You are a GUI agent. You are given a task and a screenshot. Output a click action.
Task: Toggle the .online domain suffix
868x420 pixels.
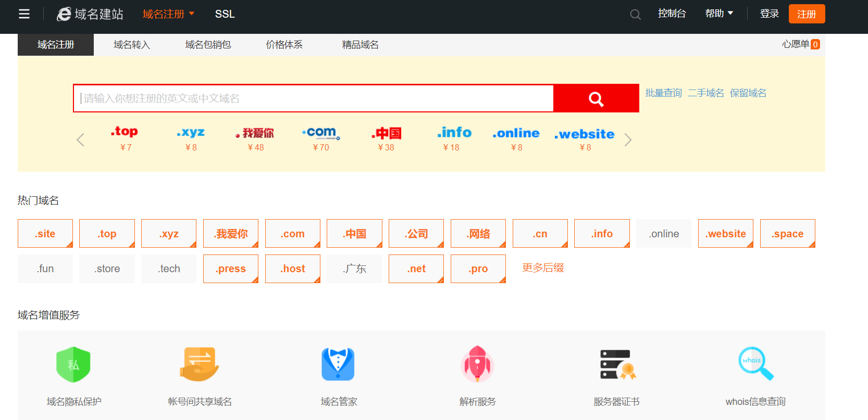(664, 234)
